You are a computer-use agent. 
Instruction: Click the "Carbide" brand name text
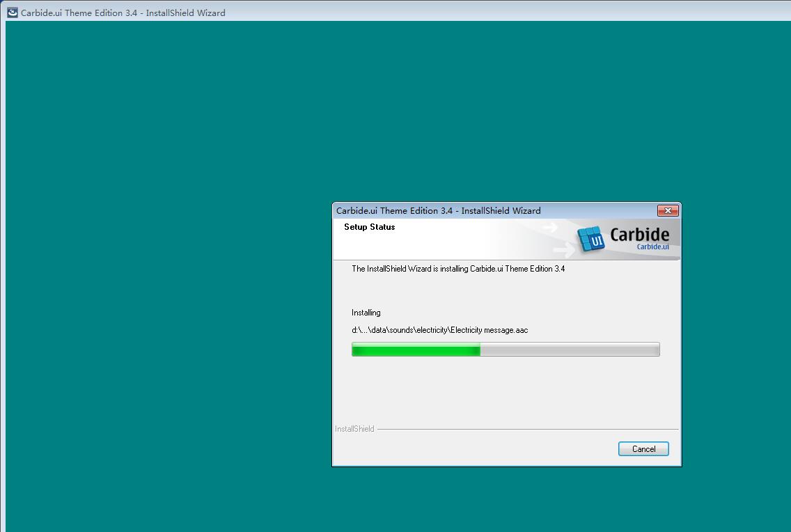coord(640,235)
